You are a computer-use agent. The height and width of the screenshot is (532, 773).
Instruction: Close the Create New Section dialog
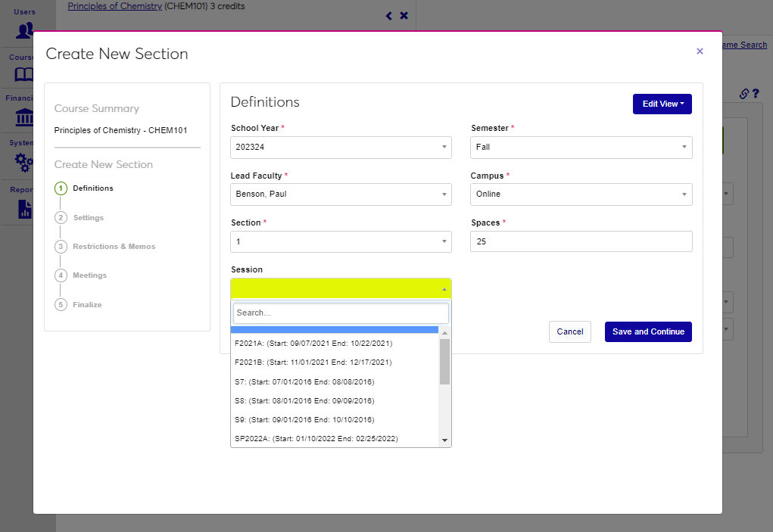(700, 51)
